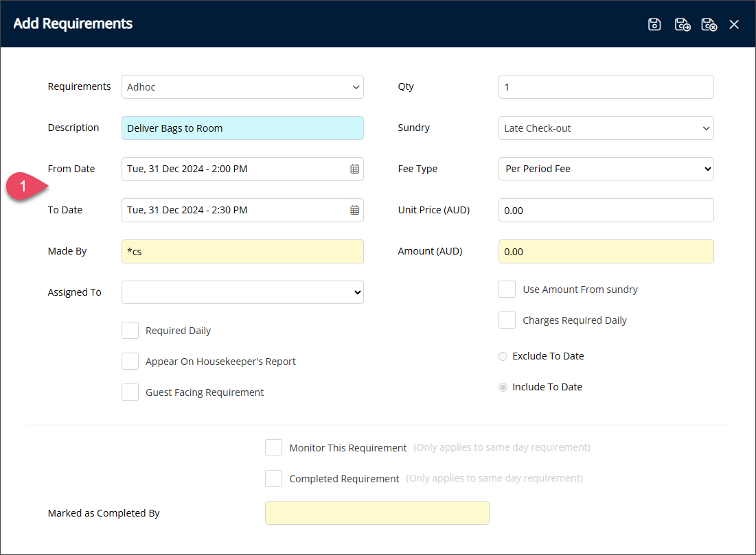Viewport: 756px width, 555px height.
Task: Click the Save and Exit icon
Action: pos(709,24)
